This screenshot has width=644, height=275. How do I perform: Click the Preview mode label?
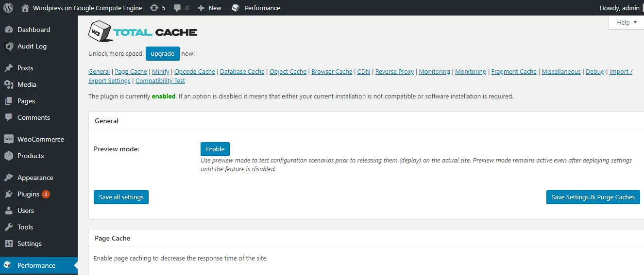coord(117,149)
